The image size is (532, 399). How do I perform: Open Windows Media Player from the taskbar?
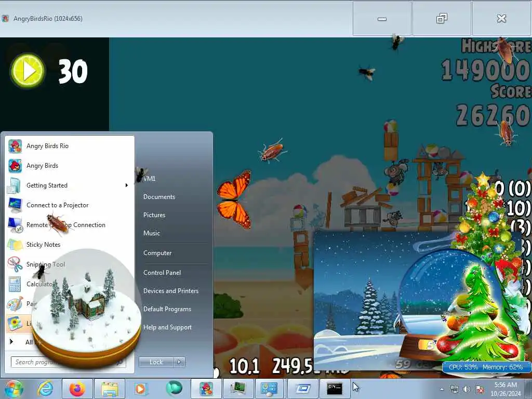[x=140, y=389]
